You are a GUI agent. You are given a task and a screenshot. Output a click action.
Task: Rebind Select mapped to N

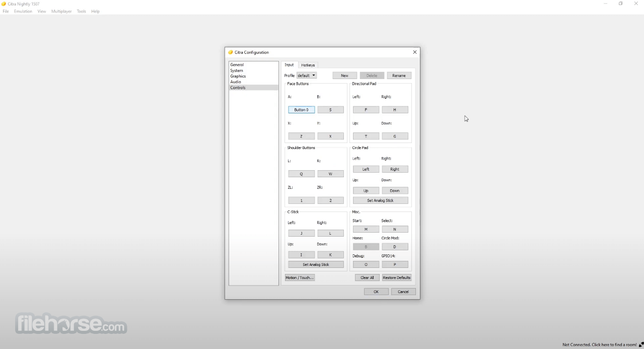(395, 229)
